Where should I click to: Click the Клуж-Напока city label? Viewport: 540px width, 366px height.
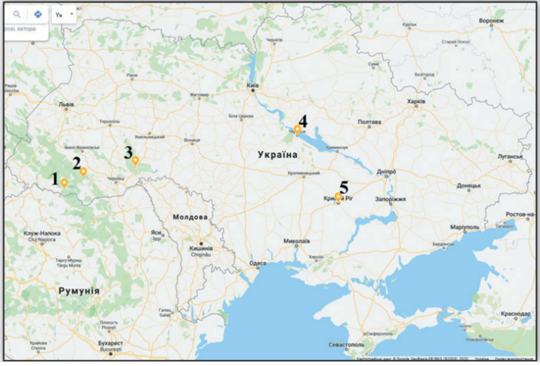point(42,233)
